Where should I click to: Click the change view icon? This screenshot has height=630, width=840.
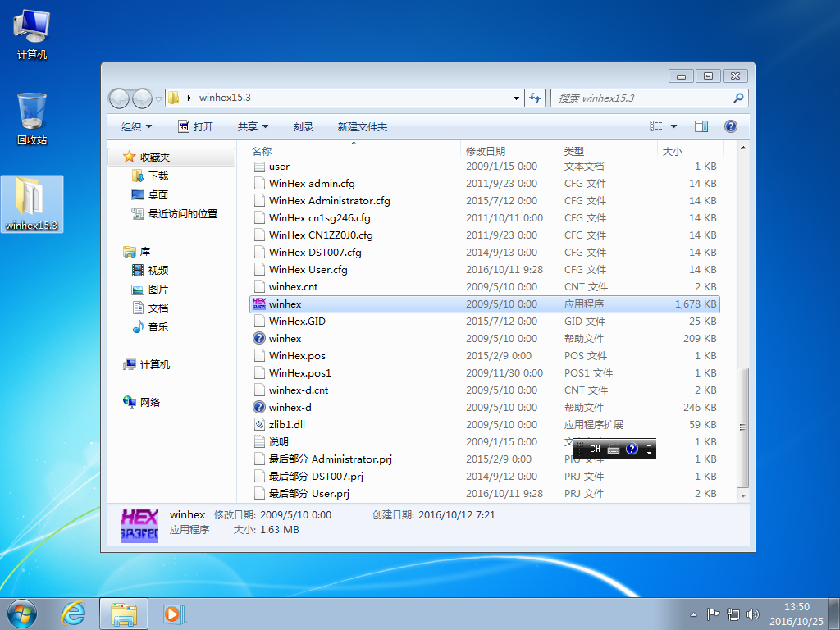[656, 126]
